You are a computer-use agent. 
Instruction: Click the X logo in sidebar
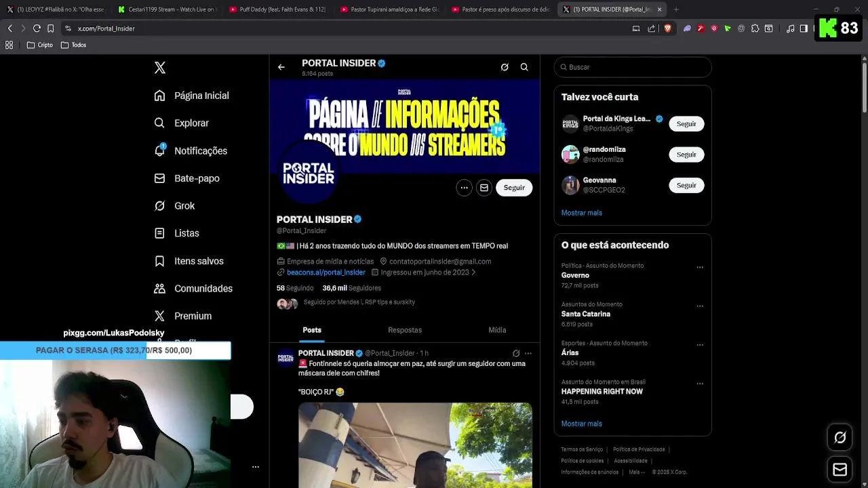click(160, 68)
